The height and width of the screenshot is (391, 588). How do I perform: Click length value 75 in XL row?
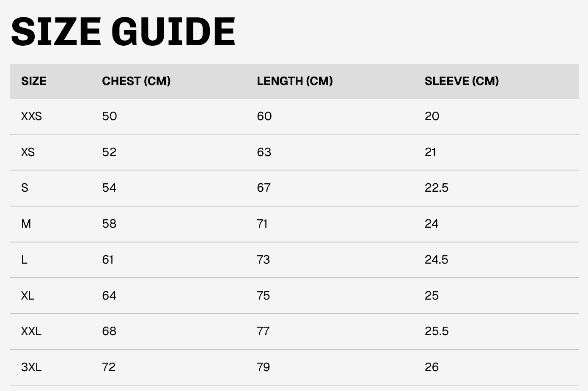pyautogui.click(x=264, y=296)
